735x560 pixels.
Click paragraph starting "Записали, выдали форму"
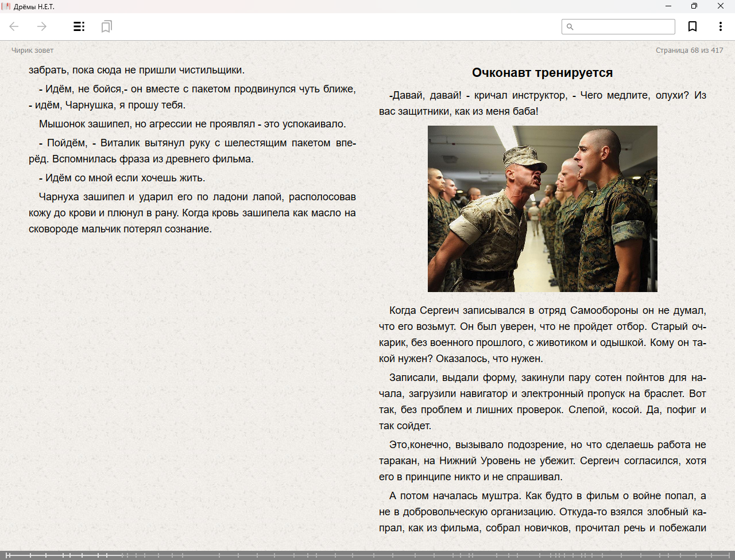click(x=542, y=402)
